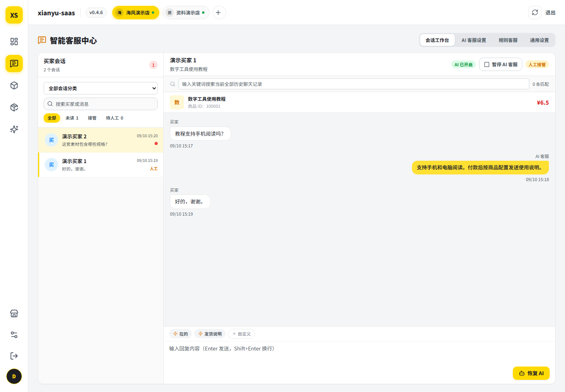This screenshot has width=565, height=392.
Task: Focus the chat history keyword search field
Action: (354, 84)
